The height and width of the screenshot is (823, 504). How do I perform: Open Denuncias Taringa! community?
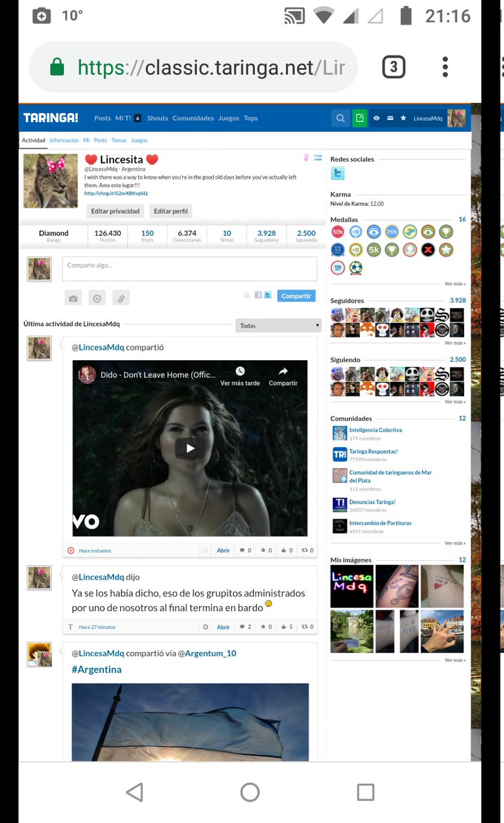[x=372, y=502]
